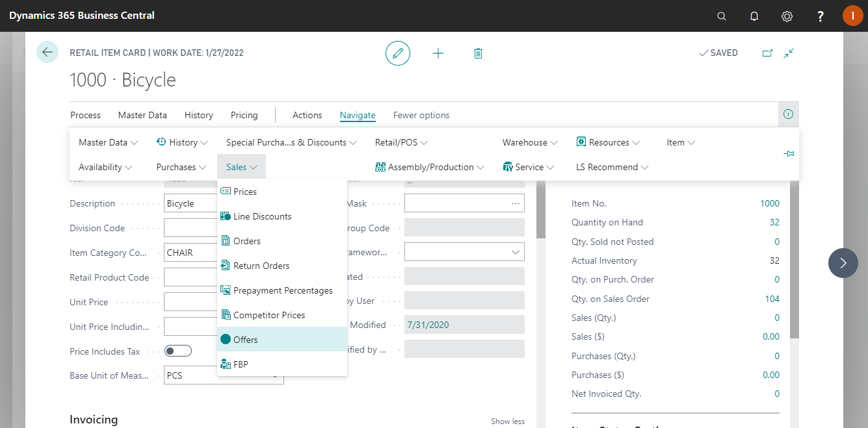Click Fewer options
The width and height of the screenshot is (868, 428).
pos(421,115)
